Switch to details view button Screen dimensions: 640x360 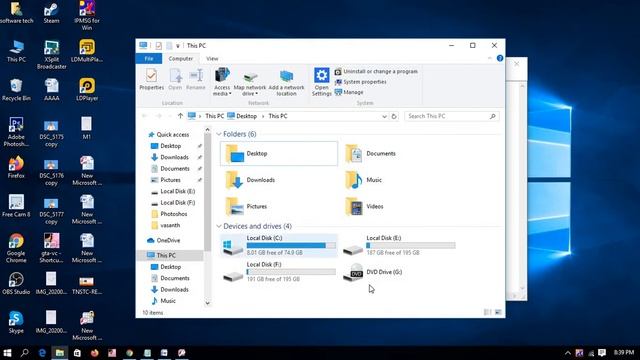click(487, 312)
